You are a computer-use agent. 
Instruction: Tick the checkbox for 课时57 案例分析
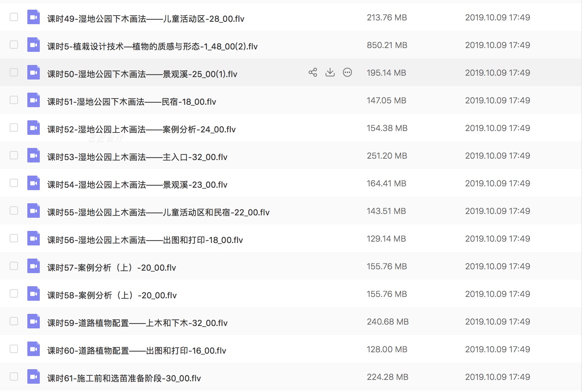coord(14,266)
